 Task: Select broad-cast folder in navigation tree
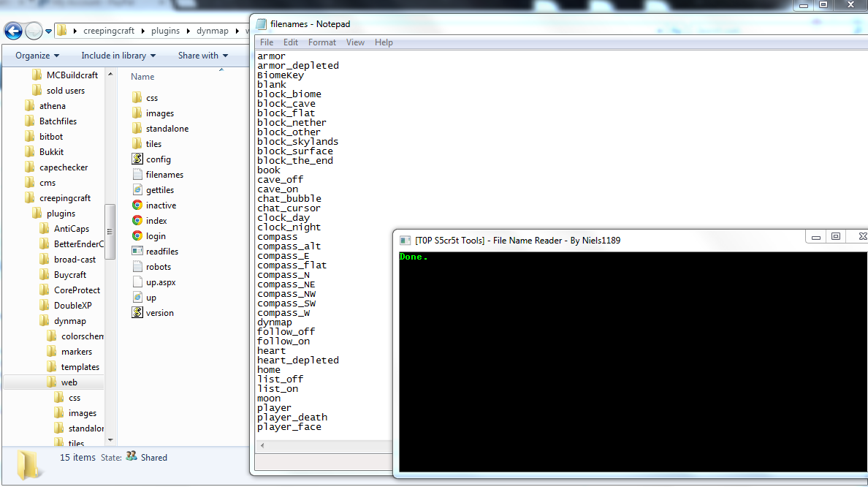click(67, 260)
